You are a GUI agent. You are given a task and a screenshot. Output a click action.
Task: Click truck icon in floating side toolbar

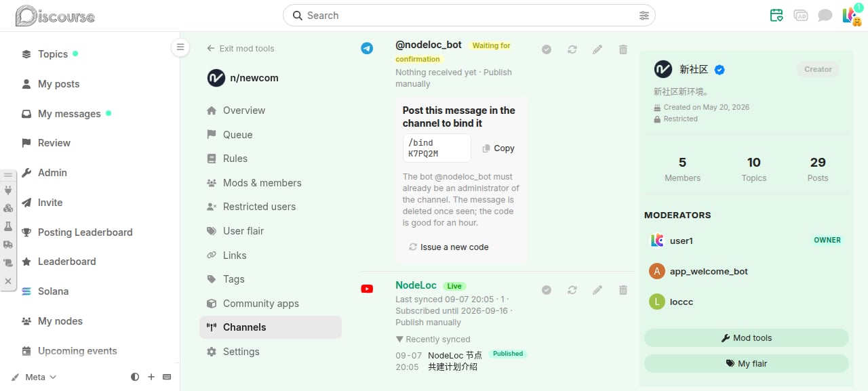click(x=8, y=245)
